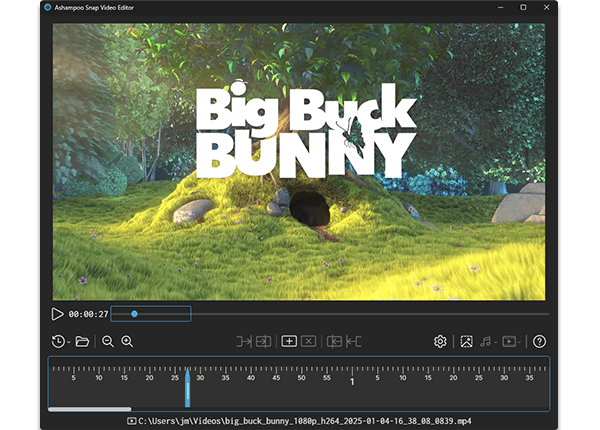Image resolution: width=600 pixels, height=430 pixels.
Task: Zoom out the timeline
Action: pos(108,341)
